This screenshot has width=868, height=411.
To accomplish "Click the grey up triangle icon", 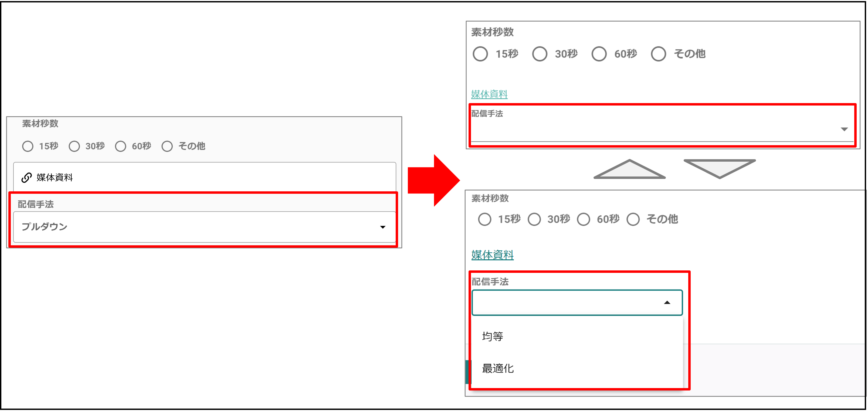I will point(629,169).
